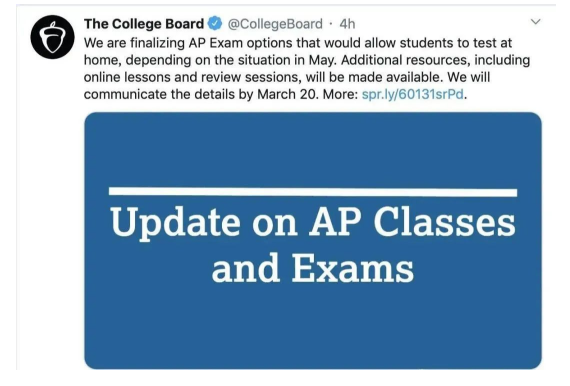Open the Update on AP Classes image card
Image resolution: width=570 pixels, height=386 pixels.
coord(313,241)
